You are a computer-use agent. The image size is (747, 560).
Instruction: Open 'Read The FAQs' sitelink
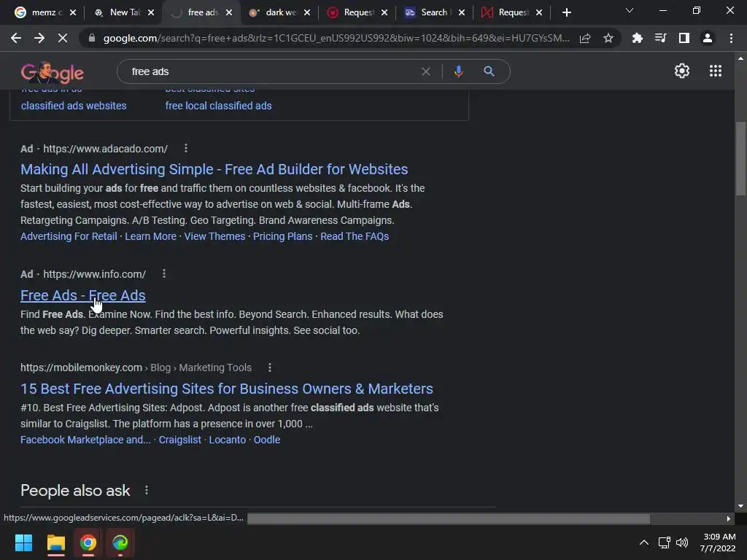(355, 236)
